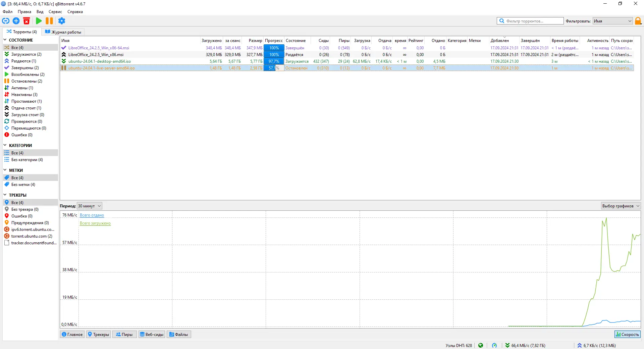Click the magnifier icon in torrent filter
The image size is (644, 349).
click(x=502, y=21)
